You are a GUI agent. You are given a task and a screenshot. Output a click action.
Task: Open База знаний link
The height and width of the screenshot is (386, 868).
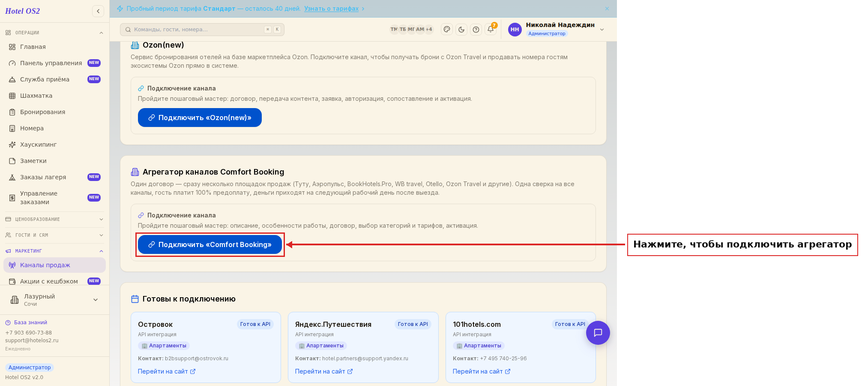tap(26, 323)
